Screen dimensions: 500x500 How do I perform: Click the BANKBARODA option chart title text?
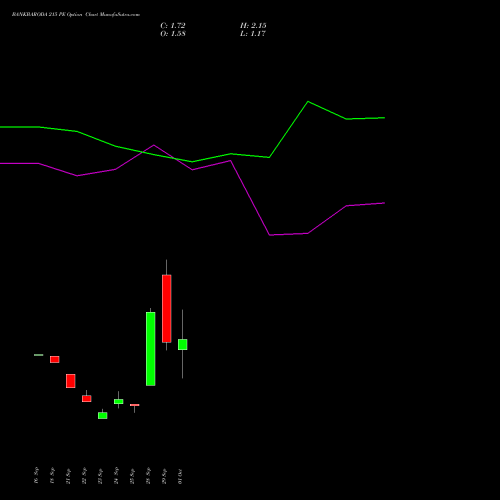pos(76,15)
